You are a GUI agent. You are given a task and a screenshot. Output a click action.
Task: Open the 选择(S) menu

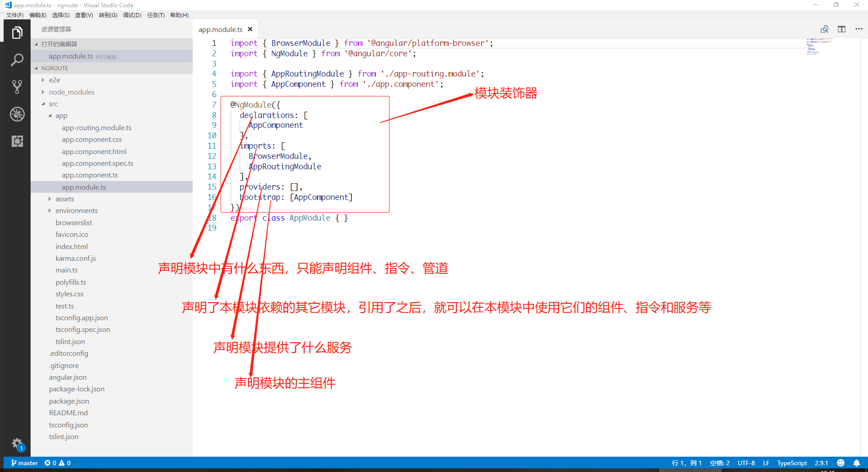[x=61, y=15]
